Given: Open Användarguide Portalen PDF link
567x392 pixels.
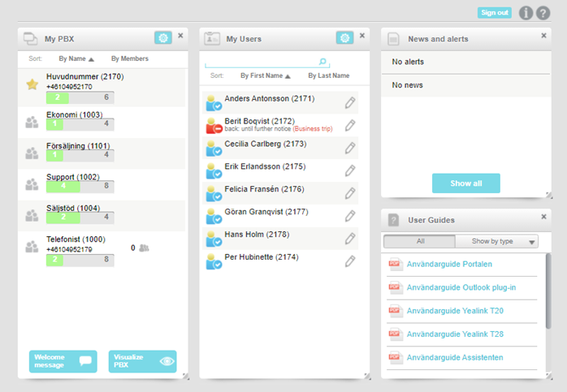Looking at the screenshot, I should (x=449, y=264).
